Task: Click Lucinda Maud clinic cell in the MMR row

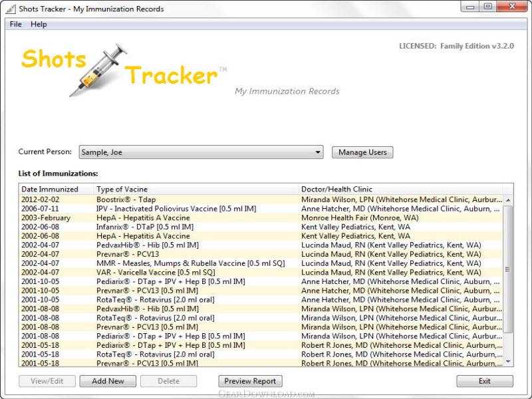Action: coord(391,263)
